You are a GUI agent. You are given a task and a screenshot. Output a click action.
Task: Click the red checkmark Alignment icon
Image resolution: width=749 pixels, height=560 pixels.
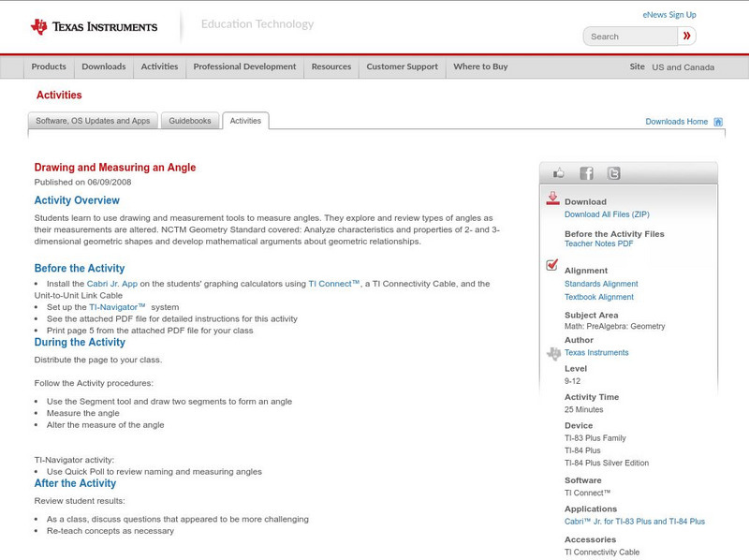(551, 265)
